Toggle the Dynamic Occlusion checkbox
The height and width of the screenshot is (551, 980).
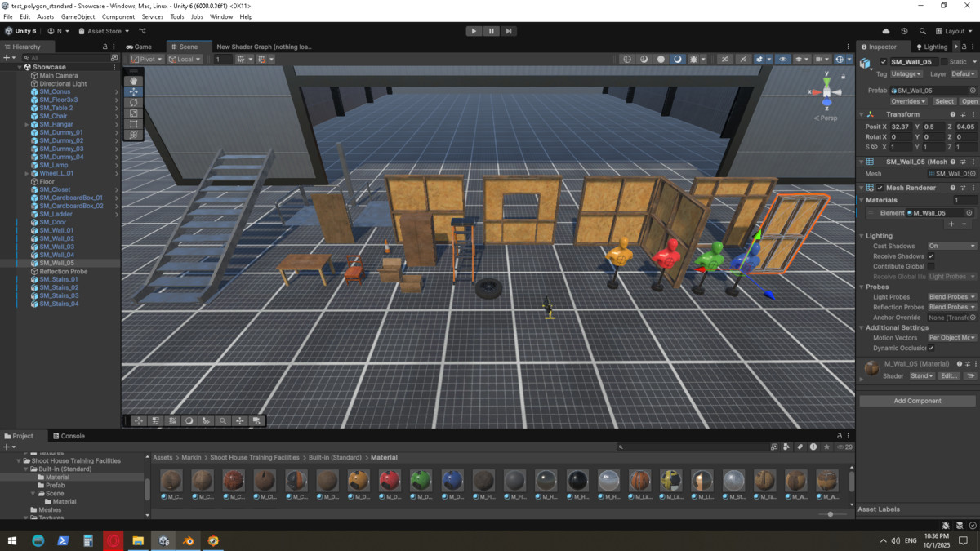[931, 348]
